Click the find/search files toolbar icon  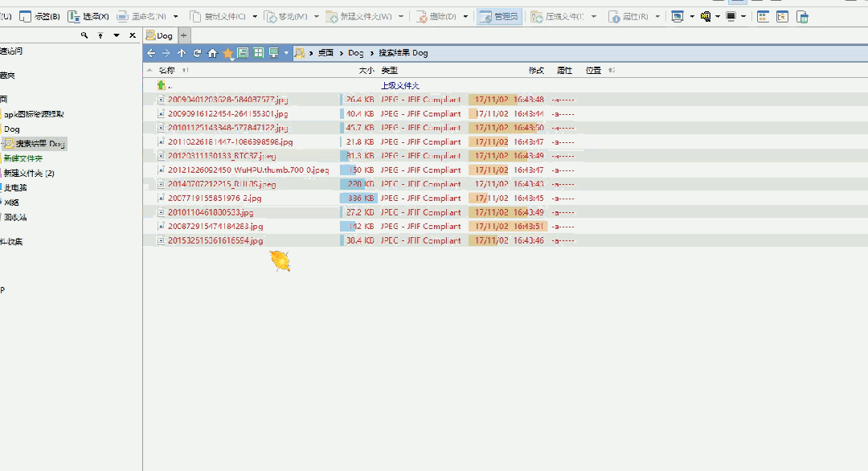706,17
